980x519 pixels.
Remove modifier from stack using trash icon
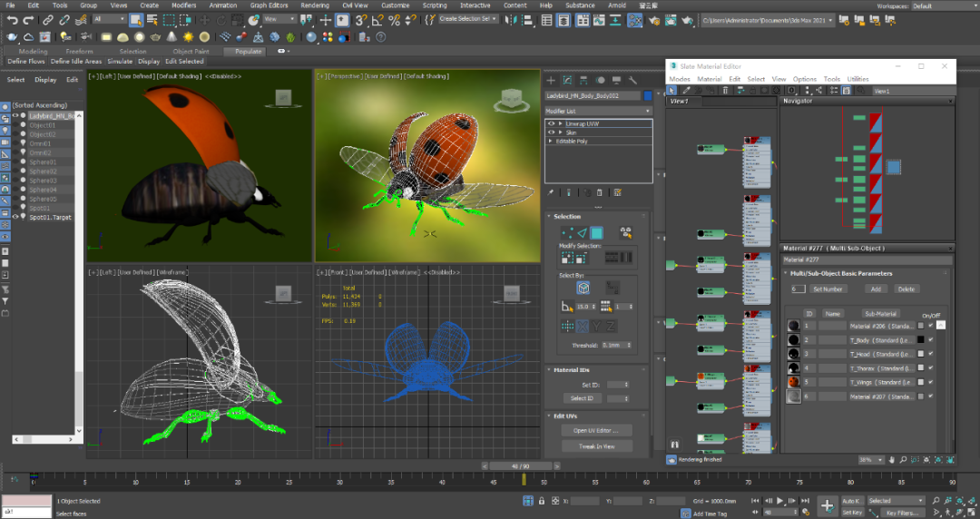(x=599, y=192)
